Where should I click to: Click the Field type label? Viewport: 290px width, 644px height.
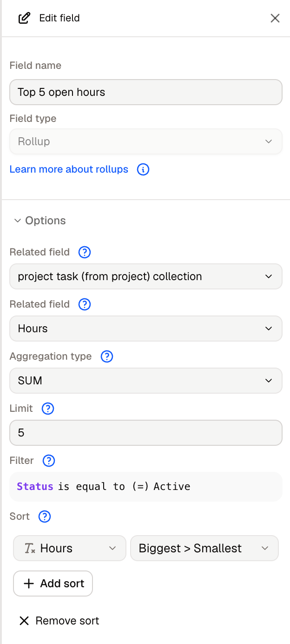click(x=33, y=119)
